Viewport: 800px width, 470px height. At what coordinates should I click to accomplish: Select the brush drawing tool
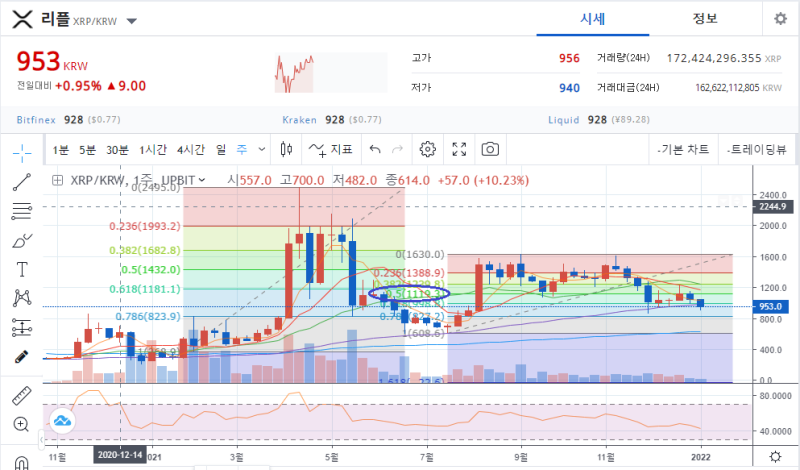[x=22, y=240]
